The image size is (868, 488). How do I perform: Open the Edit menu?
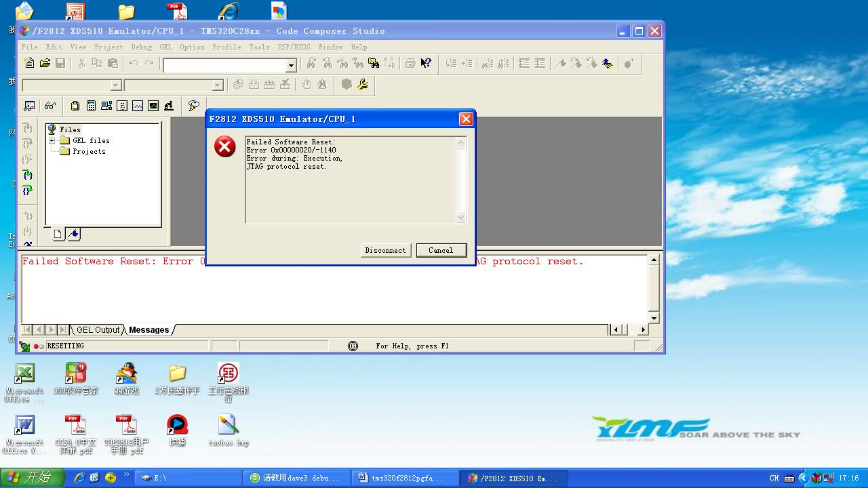[54, 47]
